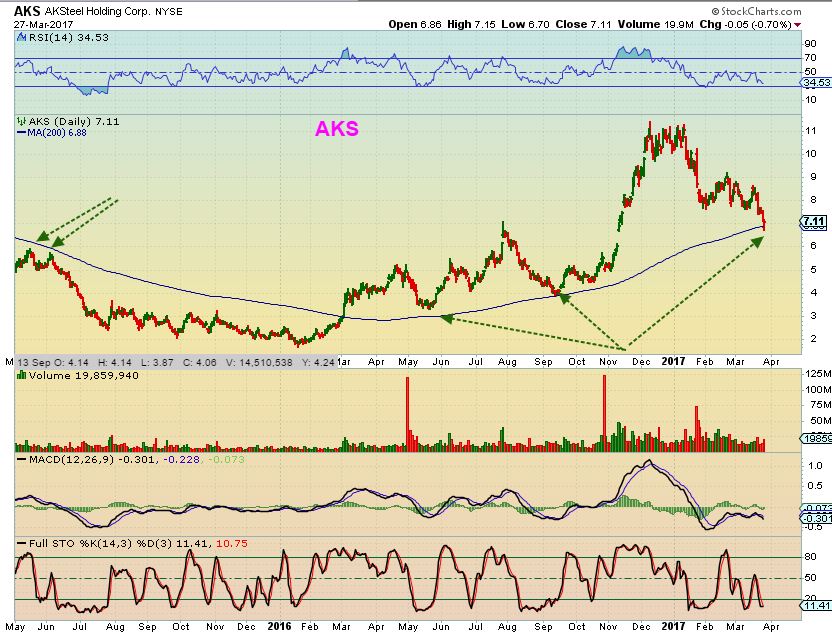The height and width of the screenshot is (634, 832).
Task: Click the Chg -0.05 (-0.70%) value
Action: click(746, 24)
